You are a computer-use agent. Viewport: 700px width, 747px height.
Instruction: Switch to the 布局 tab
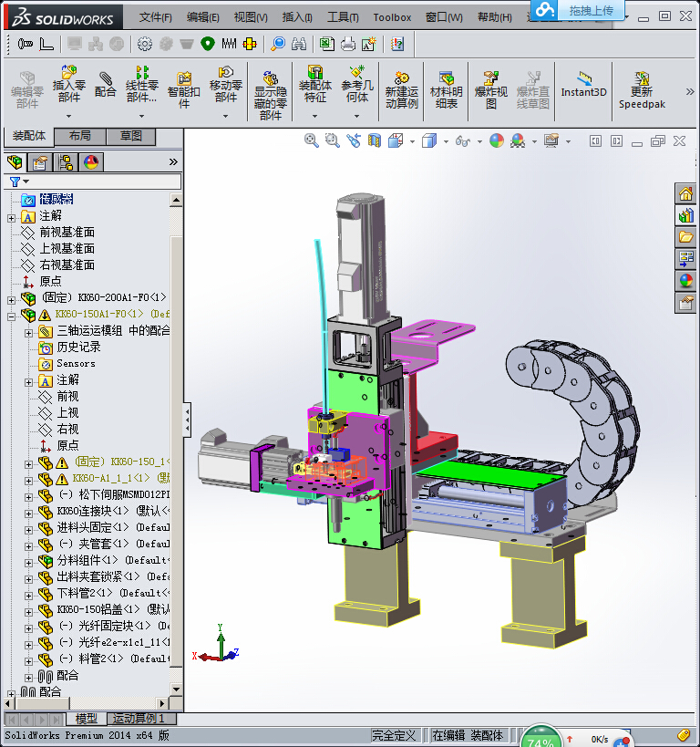click(x=79, y=136)
